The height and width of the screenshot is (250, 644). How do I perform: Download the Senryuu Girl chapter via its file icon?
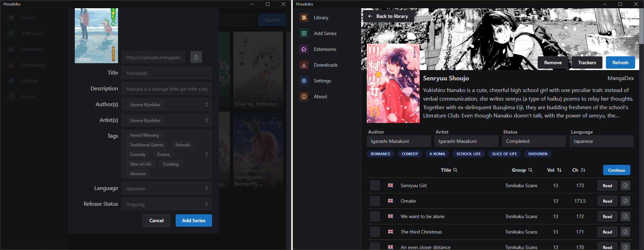[625, 185]
